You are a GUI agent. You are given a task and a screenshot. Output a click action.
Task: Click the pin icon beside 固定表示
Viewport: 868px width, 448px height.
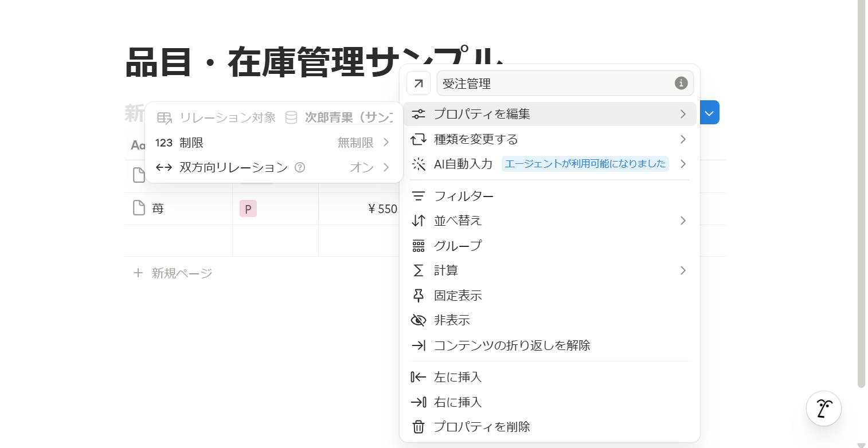pyautogui.click(x=419, y=296)
